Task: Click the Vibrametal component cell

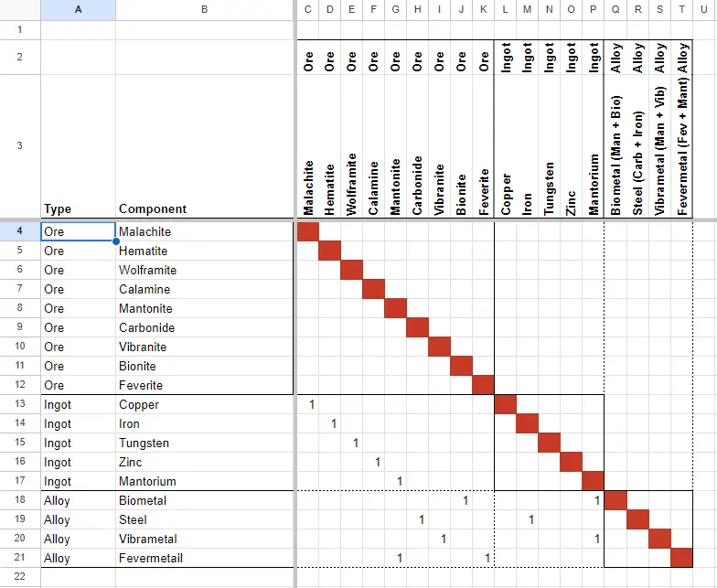Action: coord(205,540)
